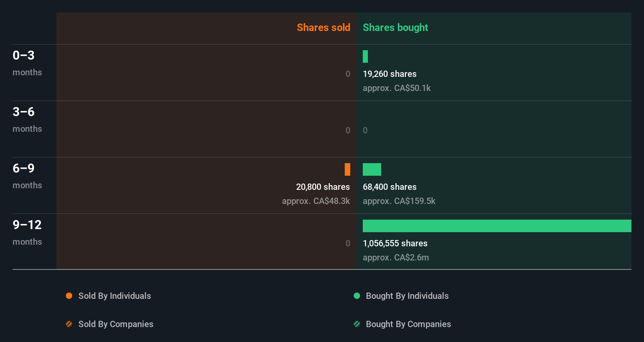Select the Bought By Companies legend label

408,324
